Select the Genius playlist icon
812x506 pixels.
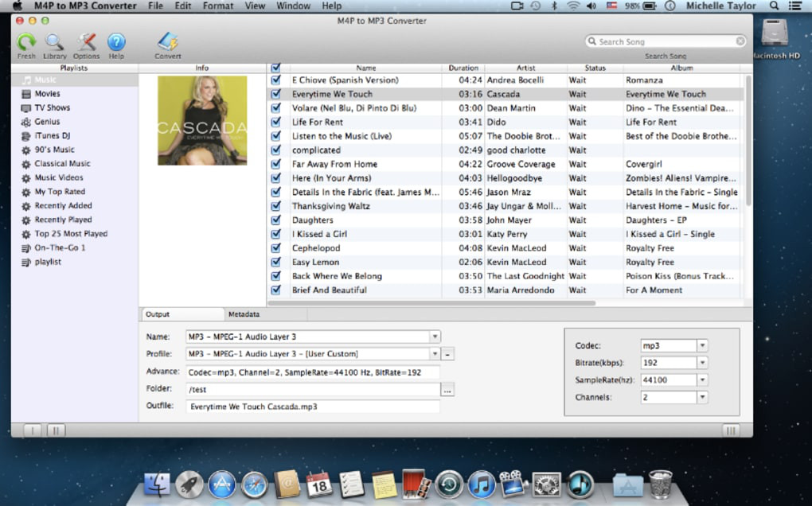(26, 122)
